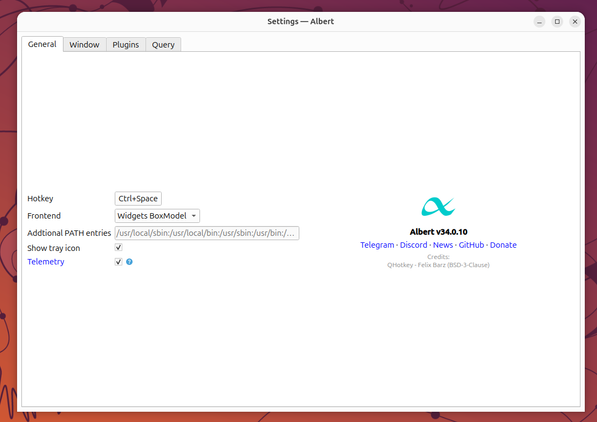Image resolution: width=597 pixels, height=422 pixels.
Task: Click the Albert v34.0.10 version text
Action: [x=438, y=232]
